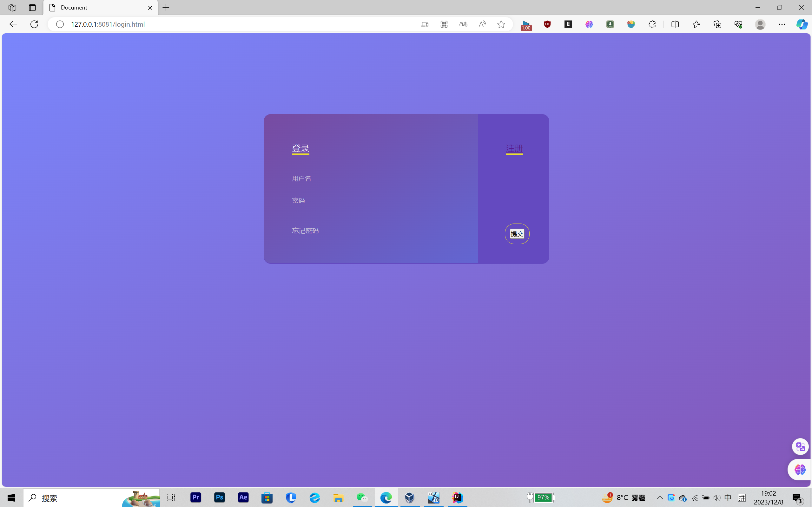Focus the 用户名 username input field
812x507 pixels.
(x=370, y=179)
